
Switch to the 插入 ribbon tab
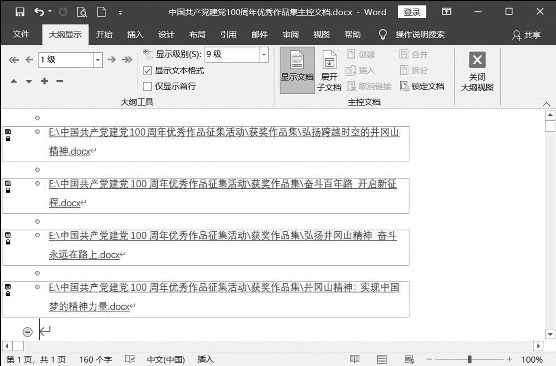135,34
